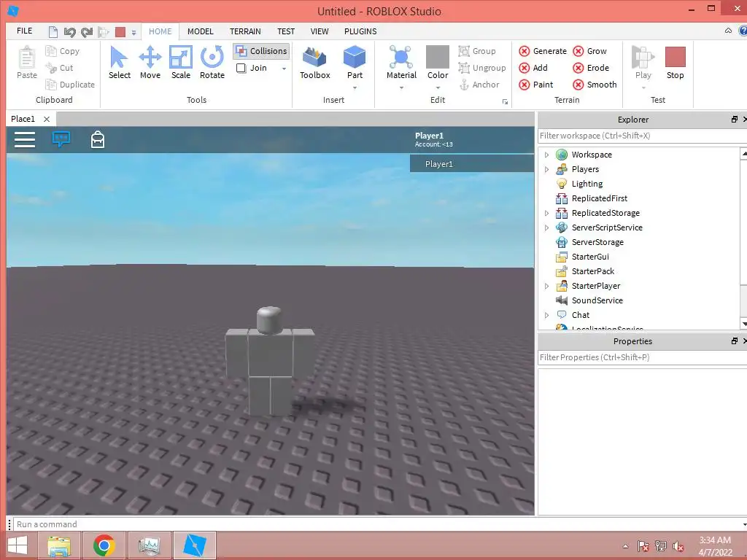Click the Grow terrain button

coord(589,51)
